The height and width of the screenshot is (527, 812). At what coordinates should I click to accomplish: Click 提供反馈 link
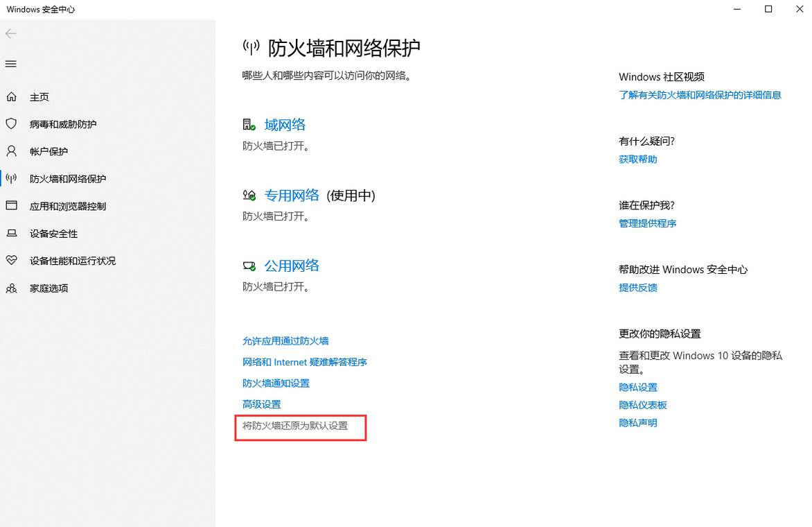[x=638, y=288]
